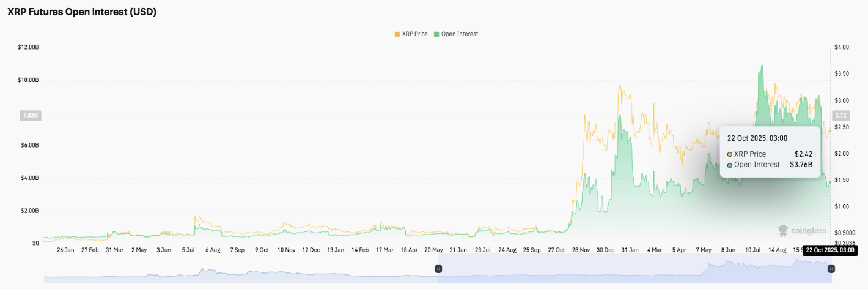This screenshot has height=289, width=868.
Task: Click the 5 Jul label on x-axis
Action: (x=186, y=250)
